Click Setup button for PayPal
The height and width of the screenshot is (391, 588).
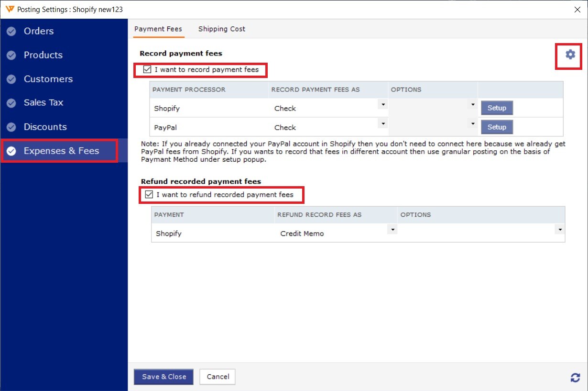(497, 127)
